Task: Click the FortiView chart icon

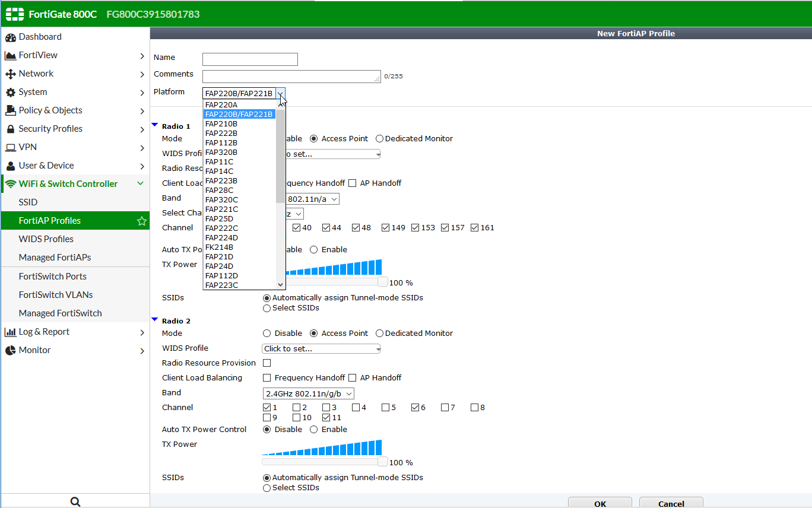Action: pyautogui.click(x=10, y=56)
